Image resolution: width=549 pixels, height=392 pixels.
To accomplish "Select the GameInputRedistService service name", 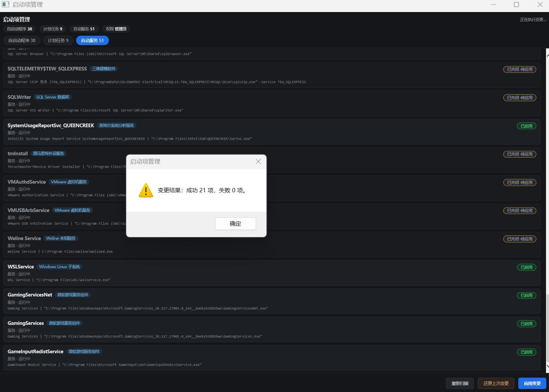I will pyautogui.click(x=35, y=352).
